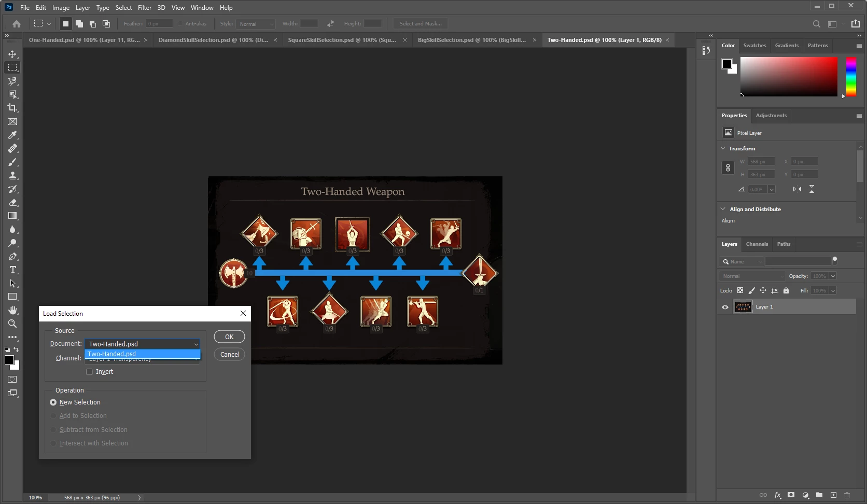Toggle lock position in Layers panel
867x504 pixels.
pos(763,290)
